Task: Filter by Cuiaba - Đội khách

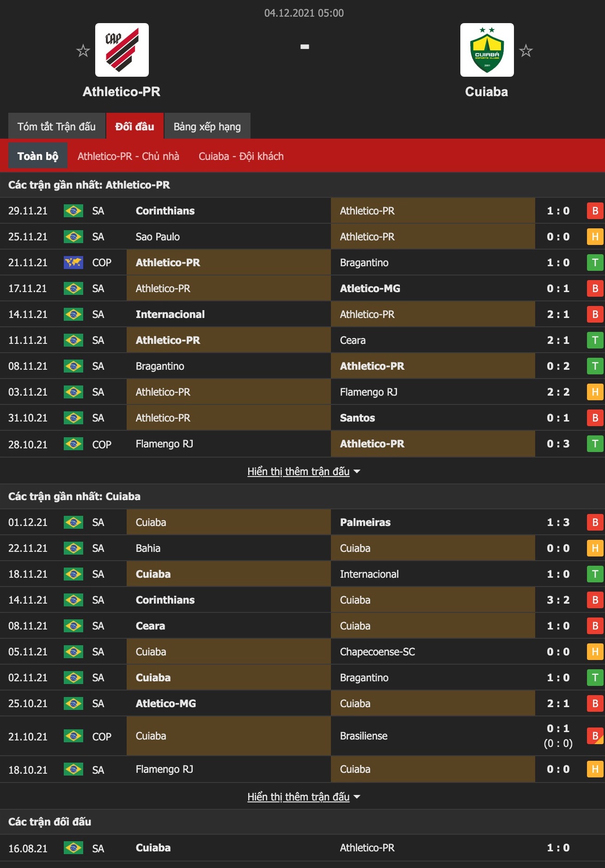Action: 241,156
